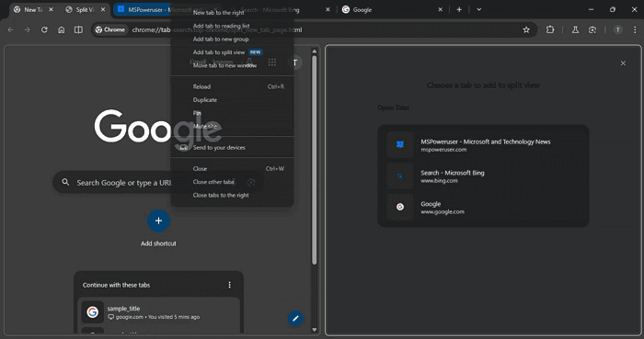The image size is (644, 339).
Task: Click the Bing favicon in Open Tabs list
Action: pos(399,175)
